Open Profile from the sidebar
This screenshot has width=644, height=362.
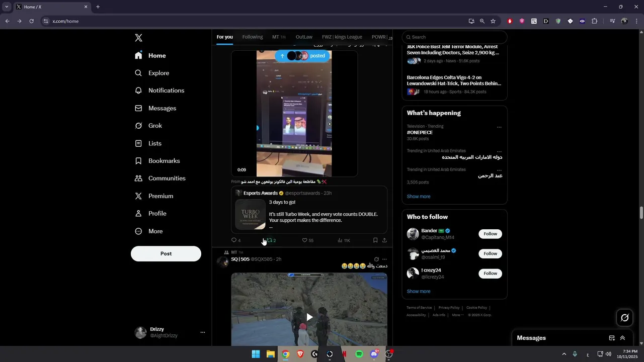pos(150,214)
